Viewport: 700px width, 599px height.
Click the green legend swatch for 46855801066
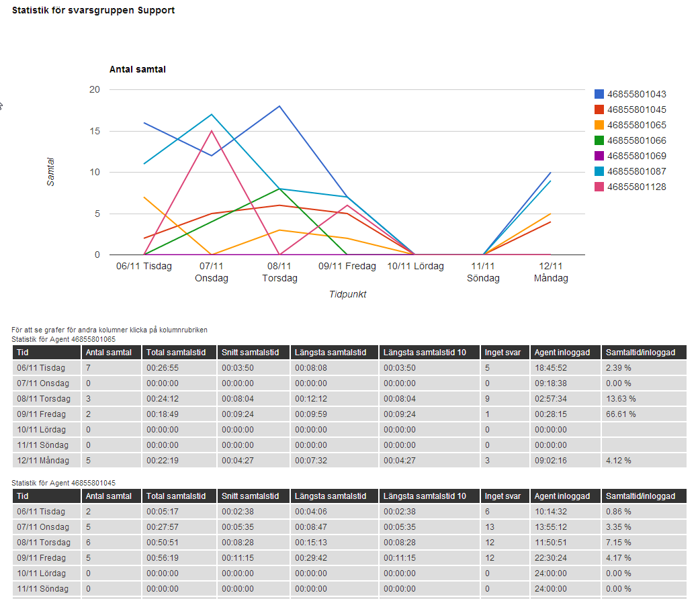tap(599, 140)
